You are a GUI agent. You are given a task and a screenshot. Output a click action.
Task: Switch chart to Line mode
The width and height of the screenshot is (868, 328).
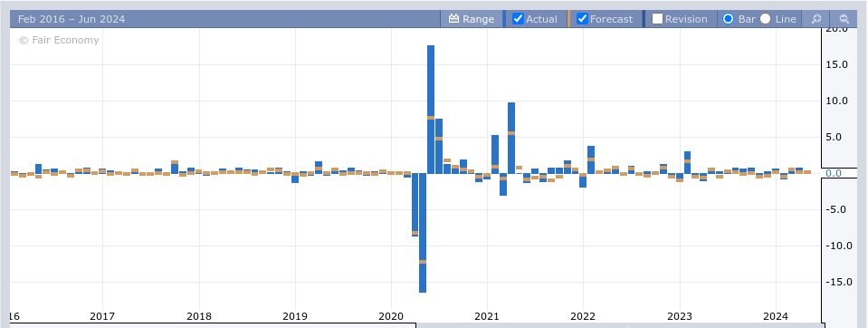[x=765, y=19]
